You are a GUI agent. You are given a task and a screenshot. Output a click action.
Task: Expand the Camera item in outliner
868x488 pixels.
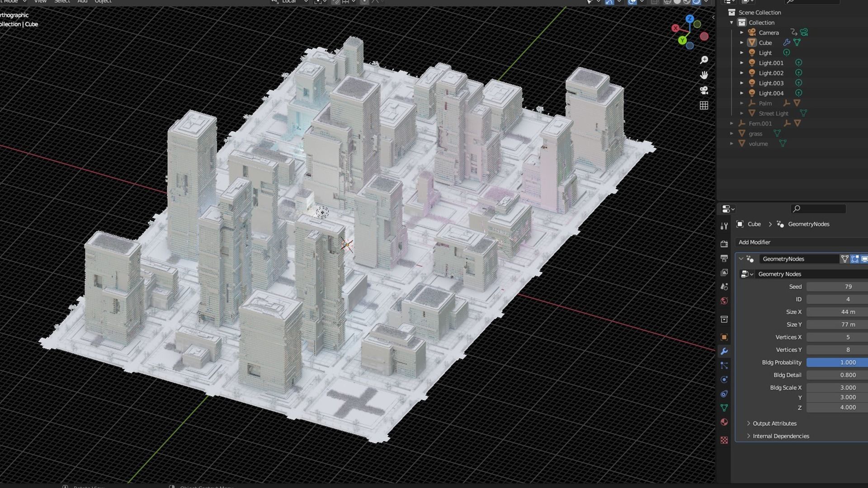(x=741, y=33)
